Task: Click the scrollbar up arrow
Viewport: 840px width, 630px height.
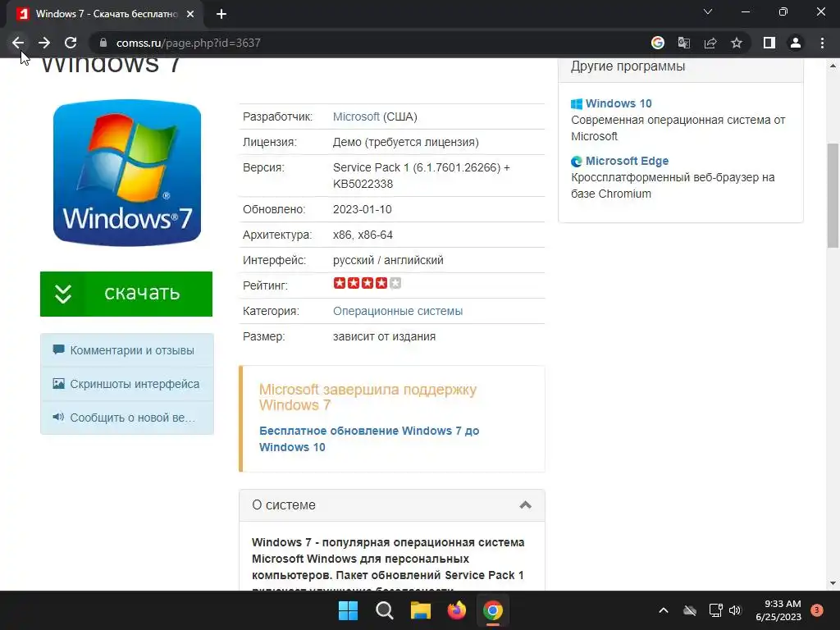Action: click(x=833, y=66)
